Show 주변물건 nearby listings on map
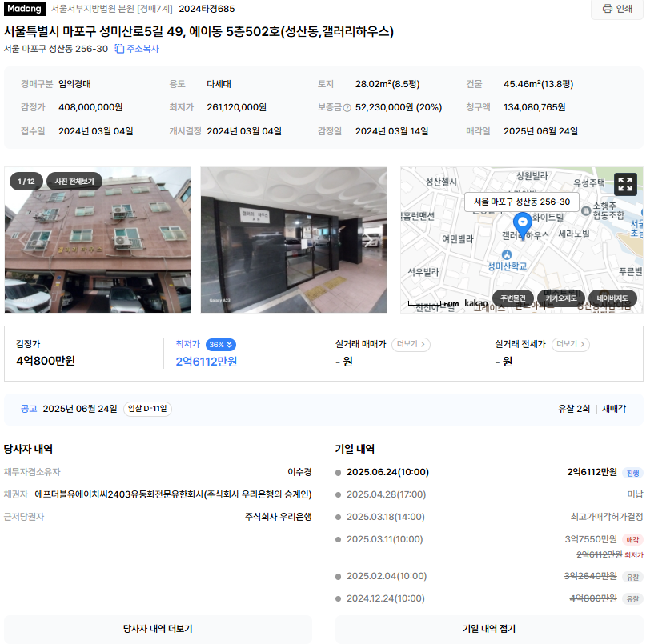646x644 pixels. pyautogui.click(x=513, y=298)
